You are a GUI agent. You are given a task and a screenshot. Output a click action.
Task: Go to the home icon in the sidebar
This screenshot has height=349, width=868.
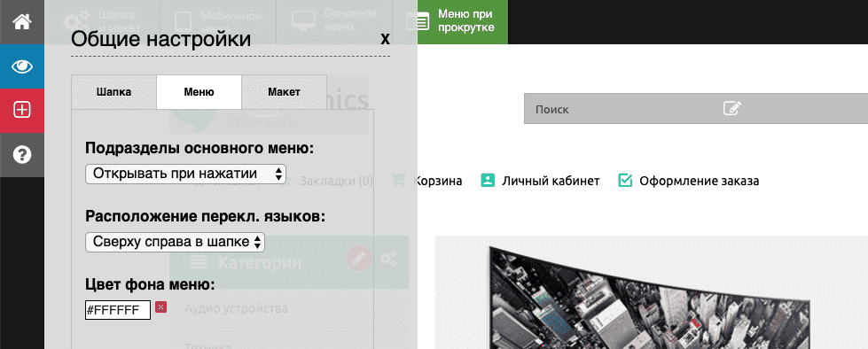tap(22, 22)
